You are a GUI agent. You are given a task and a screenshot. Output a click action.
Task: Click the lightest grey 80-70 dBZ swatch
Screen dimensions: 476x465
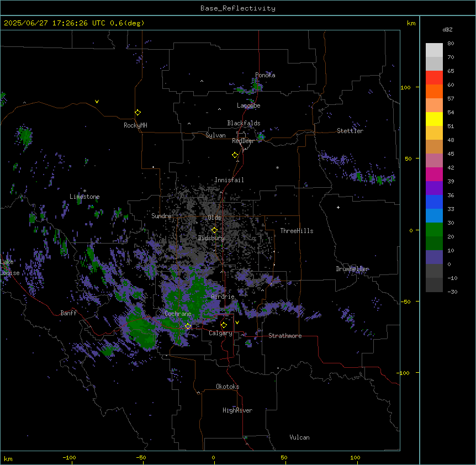pyautogui.click(x=434, y=50)
